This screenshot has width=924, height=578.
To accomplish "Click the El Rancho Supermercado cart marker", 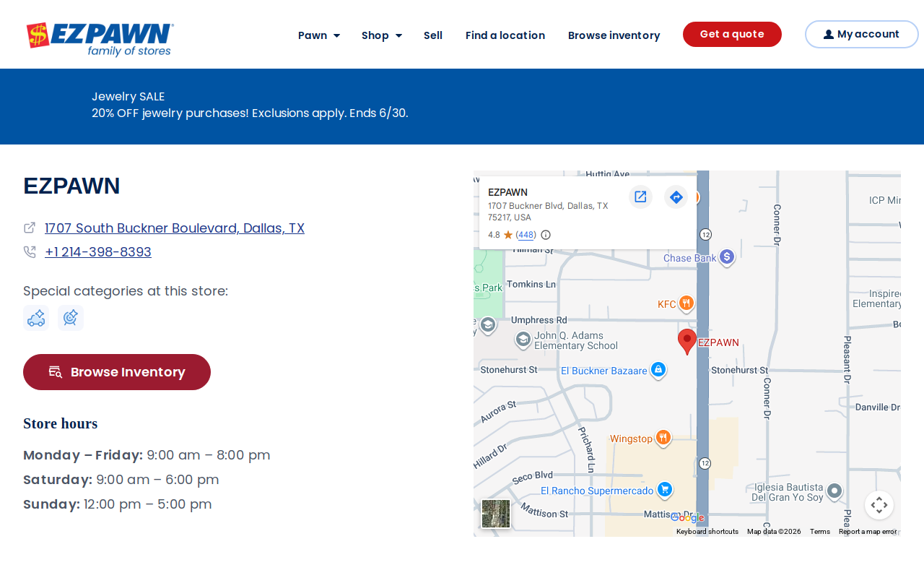I will click(x=665, y=490).
